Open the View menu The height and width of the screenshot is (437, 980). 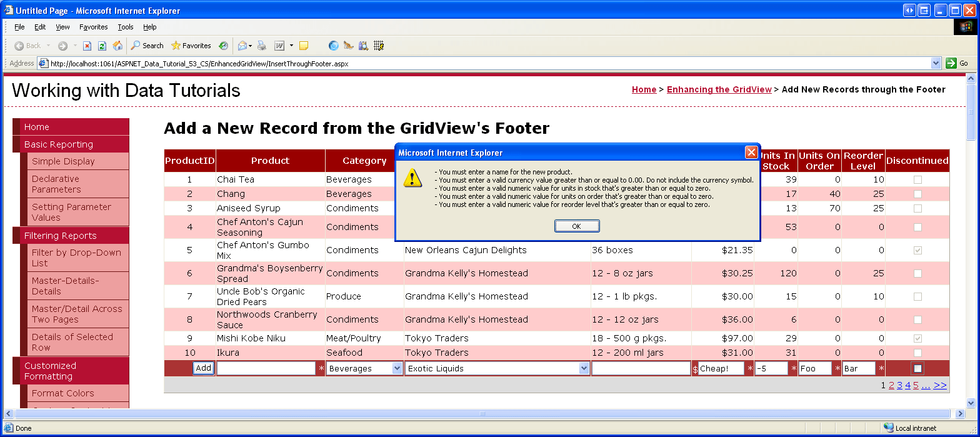(62, 27)
